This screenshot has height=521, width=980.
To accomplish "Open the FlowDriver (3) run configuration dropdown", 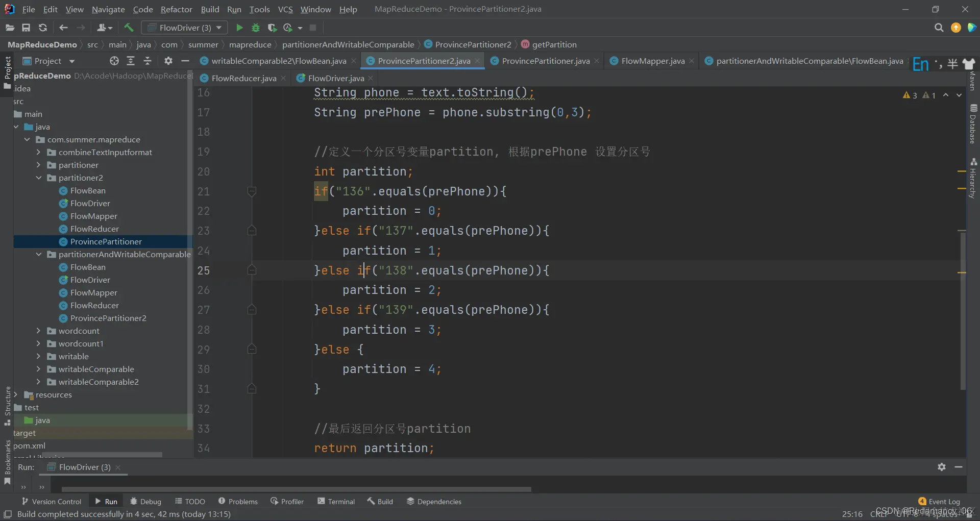I will [x=184, y=28].
